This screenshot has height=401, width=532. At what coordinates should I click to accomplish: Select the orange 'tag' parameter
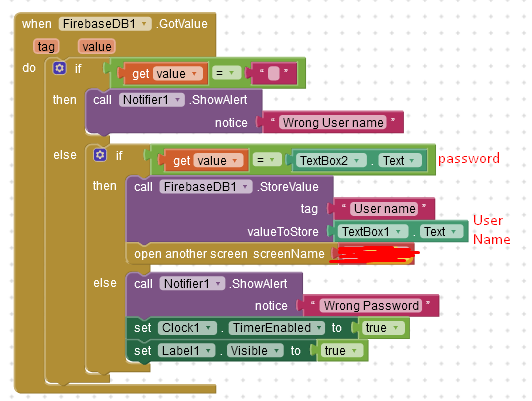point(46,47)
